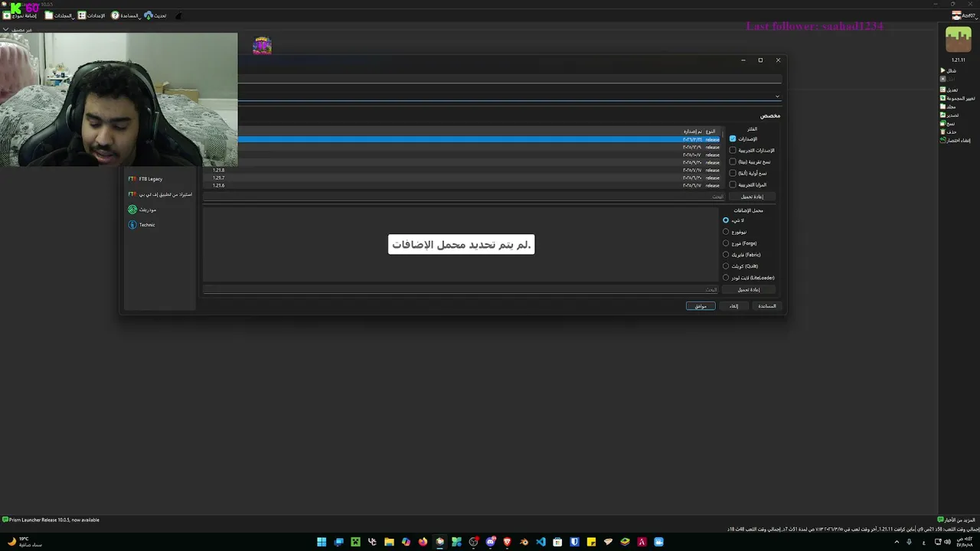Click the Cancel (إلغاء) button in the dialog
This screenshot has width=980, height=551.
(x=733, y=306)
